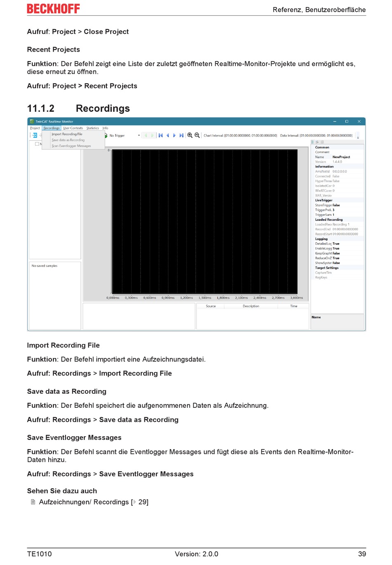392x565 pixels.
Task: Click the TwinCAT Realtime Monitor title icon
Action: point(32,121)
